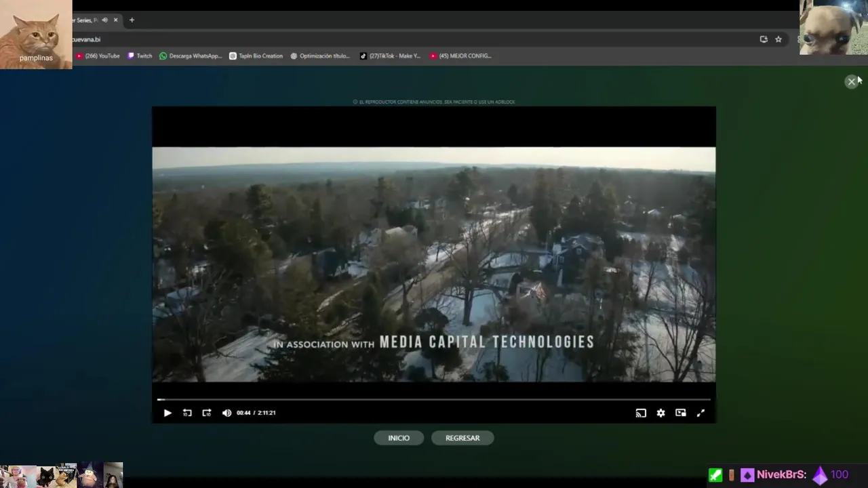This screenshot has height=488, width=868.
Task: Click the green pencil icon in the overlay
Action: [715, 475]
